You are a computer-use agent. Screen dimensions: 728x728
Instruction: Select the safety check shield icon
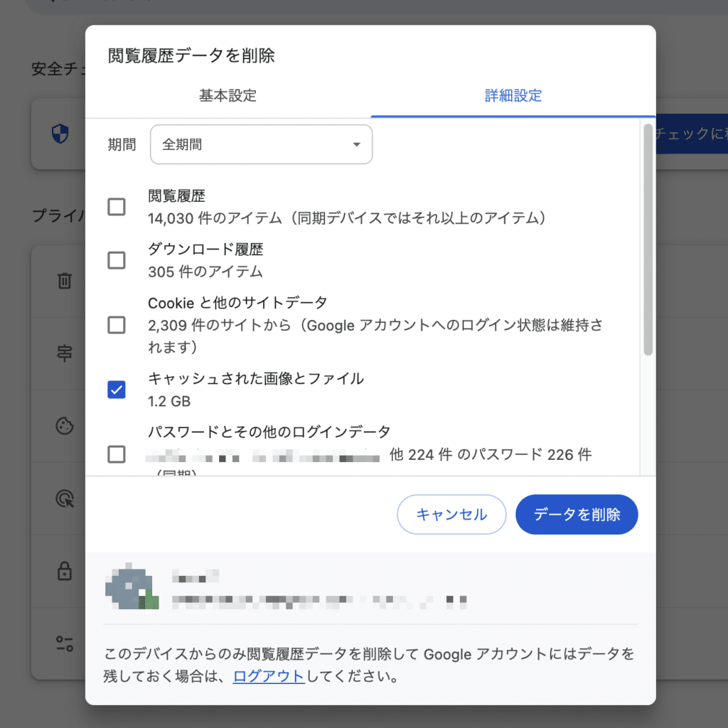[x=60, y=134]
